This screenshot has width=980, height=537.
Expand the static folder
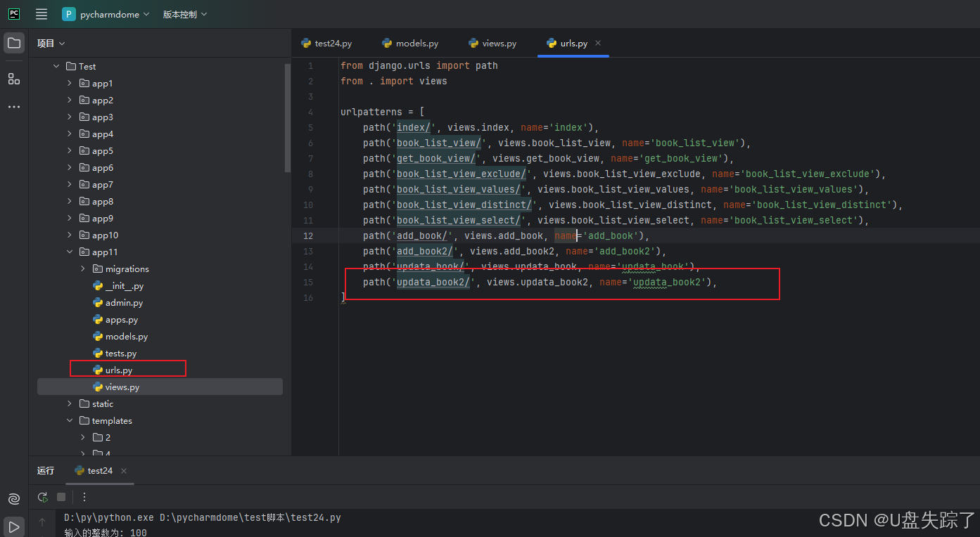tap(69, 403)
